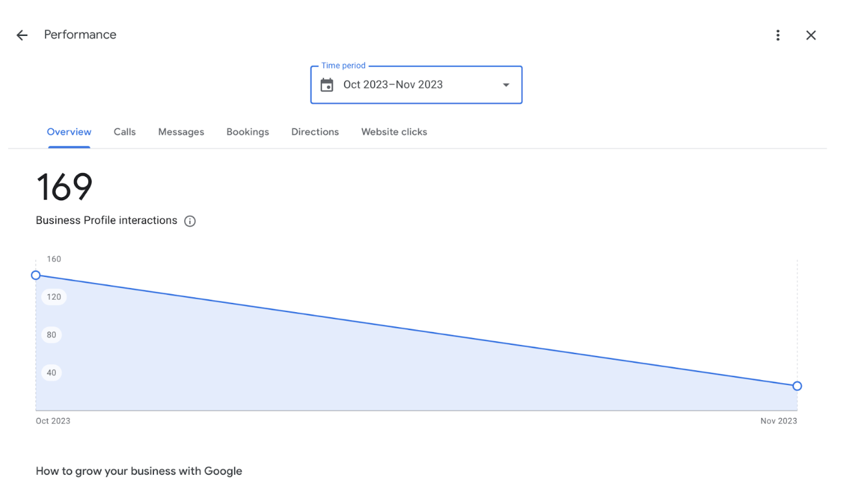Viewport: 868px width, 492px height.
Task: Expand the Time period dropdown arrow
Action: (506, 85)
